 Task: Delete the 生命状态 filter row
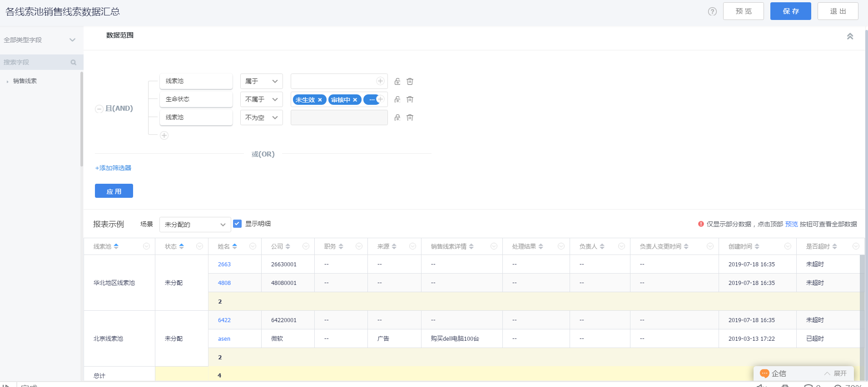410,99
